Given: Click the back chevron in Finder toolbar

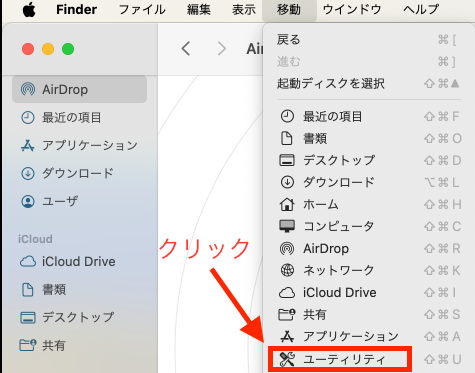Looking at the screenshot, I should click(x=186, y=49).
